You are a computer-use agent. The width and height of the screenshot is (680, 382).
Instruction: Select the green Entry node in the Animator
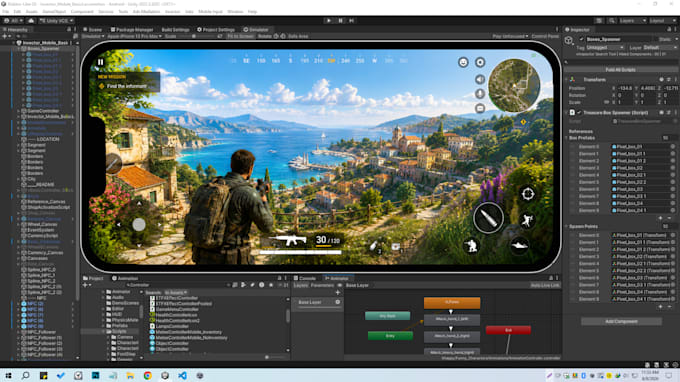(x=390, y=336)
